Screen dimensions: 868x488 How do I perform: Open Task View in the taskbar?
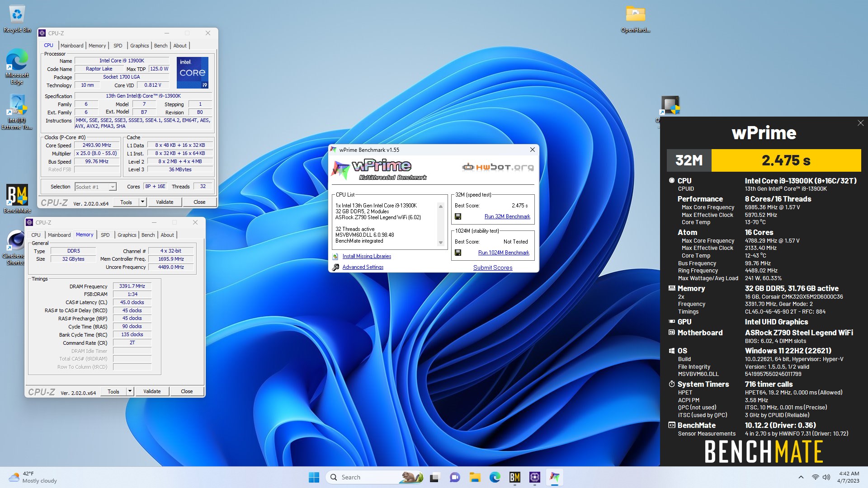point(434,477)
